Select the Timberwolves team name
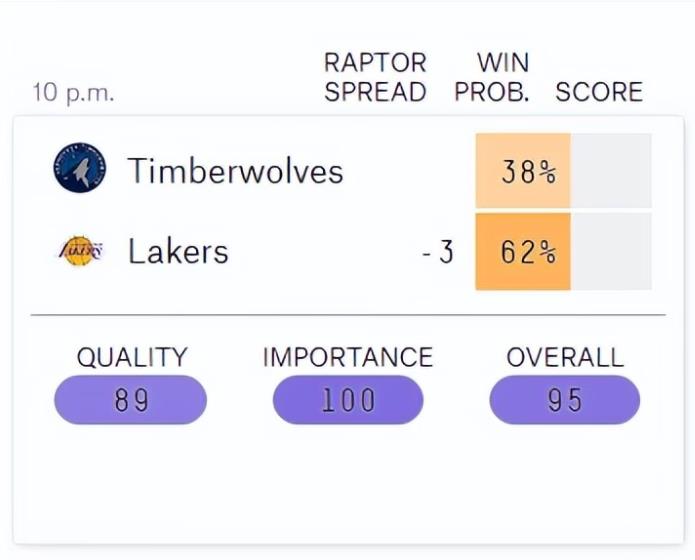The image size is (695, 560). click(x=235, y=171)
